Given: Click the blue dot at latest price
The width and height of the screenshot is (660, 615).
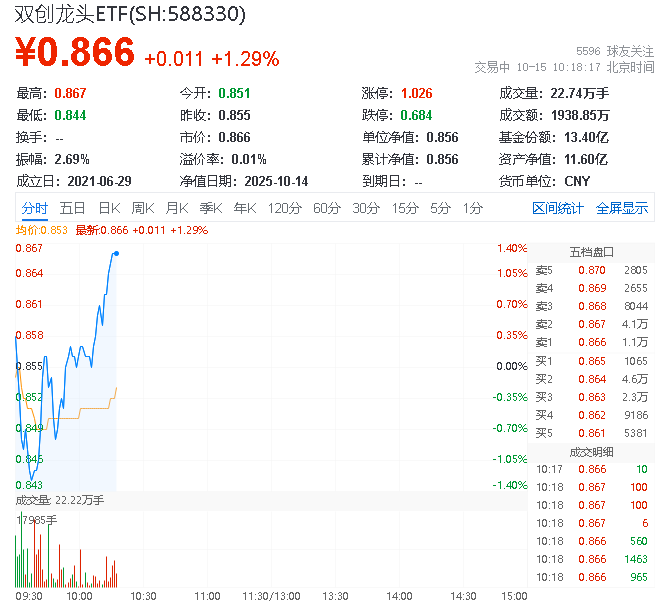Looking at the screenshot, I should pos(117,253).
